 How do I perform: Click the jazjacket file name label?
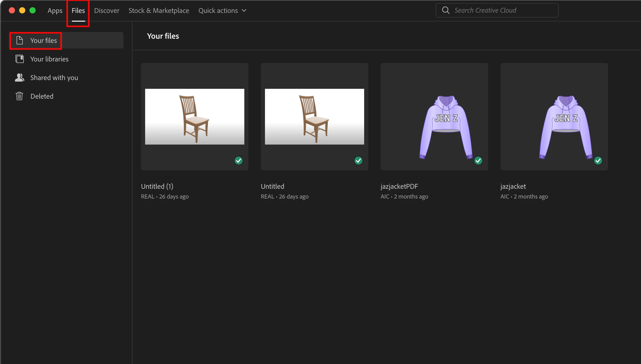click(513, 186)
